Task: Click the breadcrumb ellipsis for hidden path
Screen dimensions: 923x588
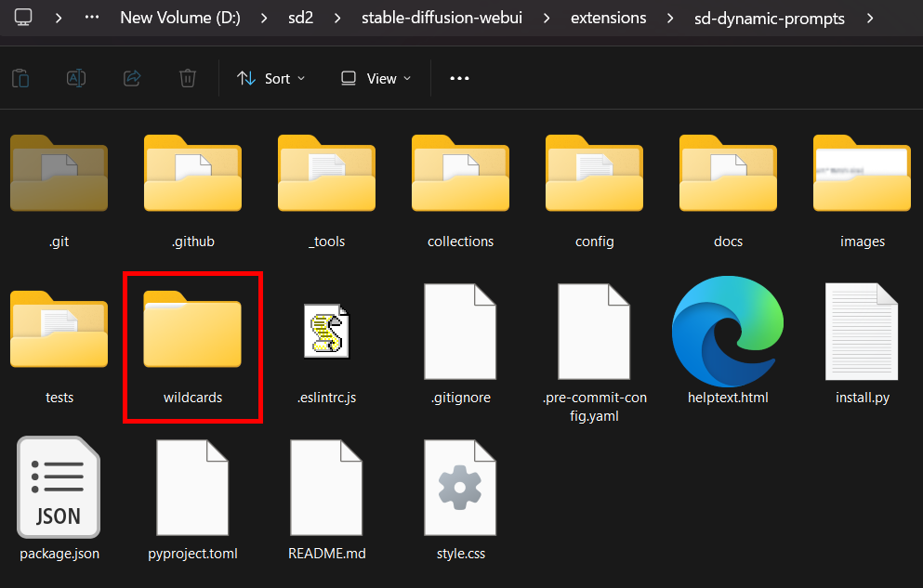Action: pos(92,18)
